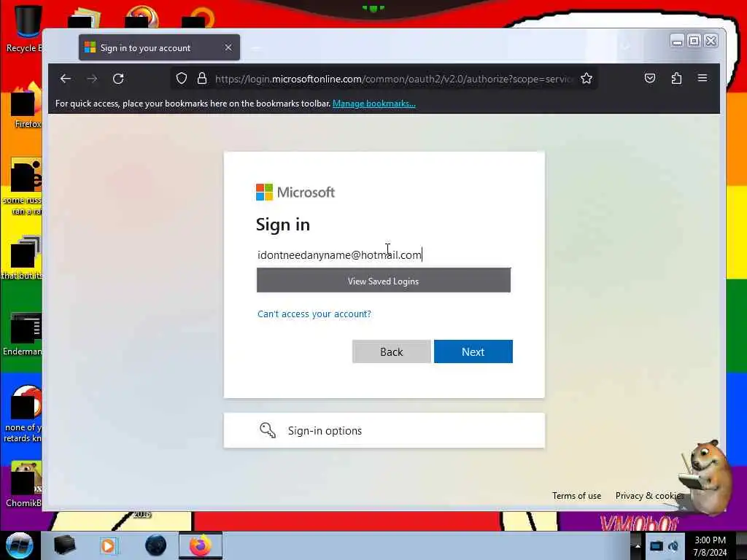Select the Firefox desktop shortcut

coord(25,106)
